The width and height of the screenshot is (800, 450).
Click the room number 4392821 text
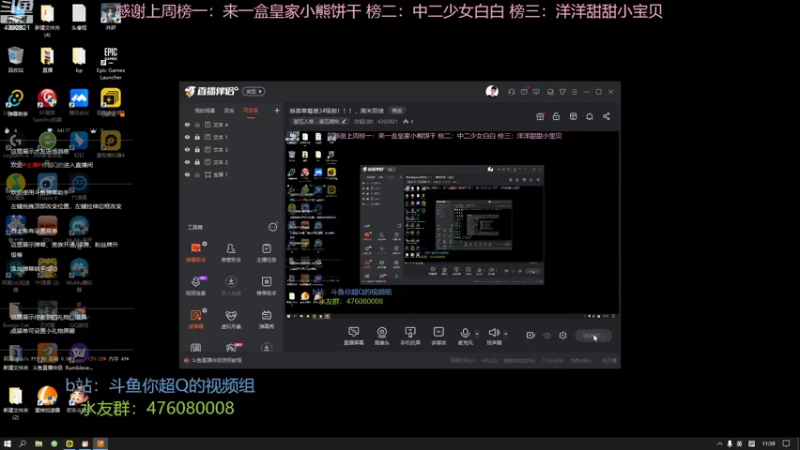387,121
